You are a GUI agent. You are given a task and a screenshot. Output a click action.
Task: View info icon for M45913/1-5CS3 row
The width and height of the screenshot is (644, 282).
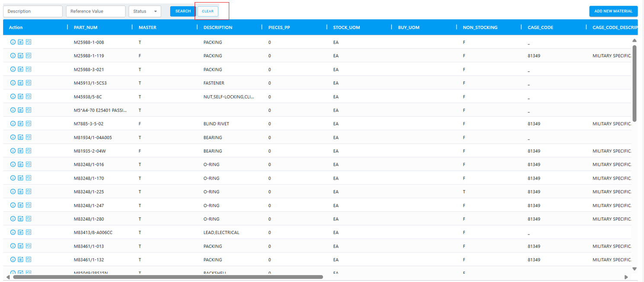(13, 83)
